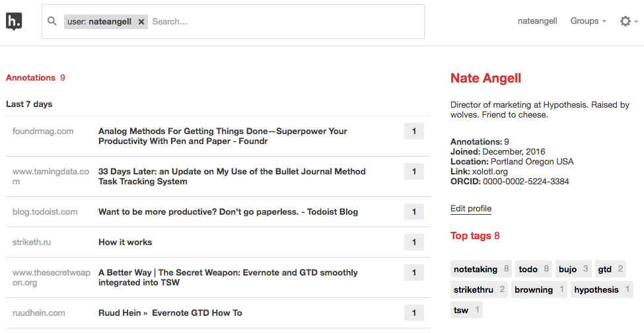This screenshot has width=644, height=333.
Task: Open the nateangell account link
Action: coord(537,21)
